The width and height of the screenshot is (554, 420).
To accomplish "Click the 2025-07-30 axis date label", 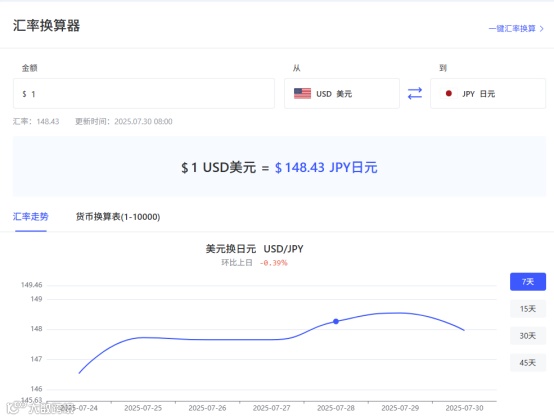I will pos(464,408).
